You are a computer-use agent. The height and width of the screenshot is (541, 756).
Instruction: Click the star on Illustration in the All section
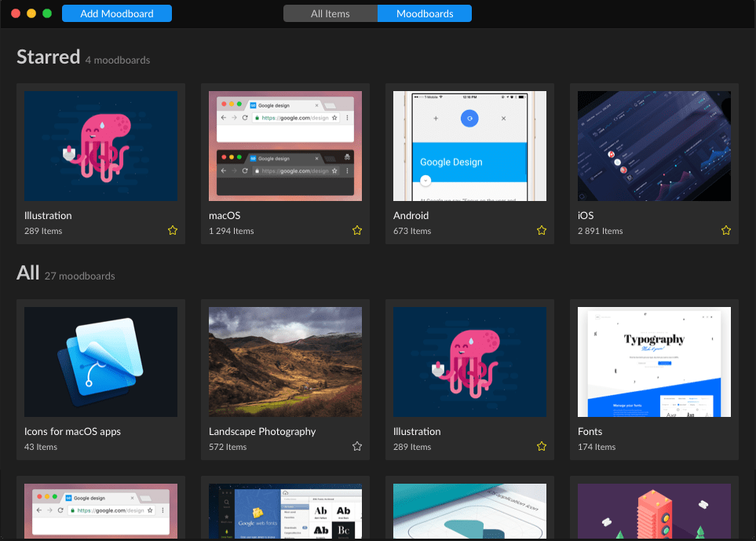[x=542, y=447]
